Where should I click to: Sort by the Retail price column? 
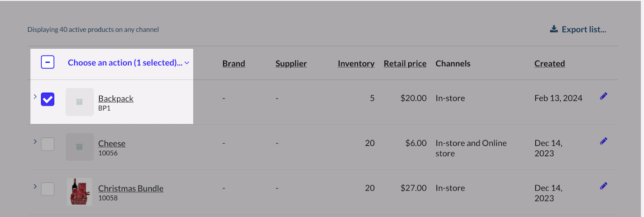pos(405,64)
